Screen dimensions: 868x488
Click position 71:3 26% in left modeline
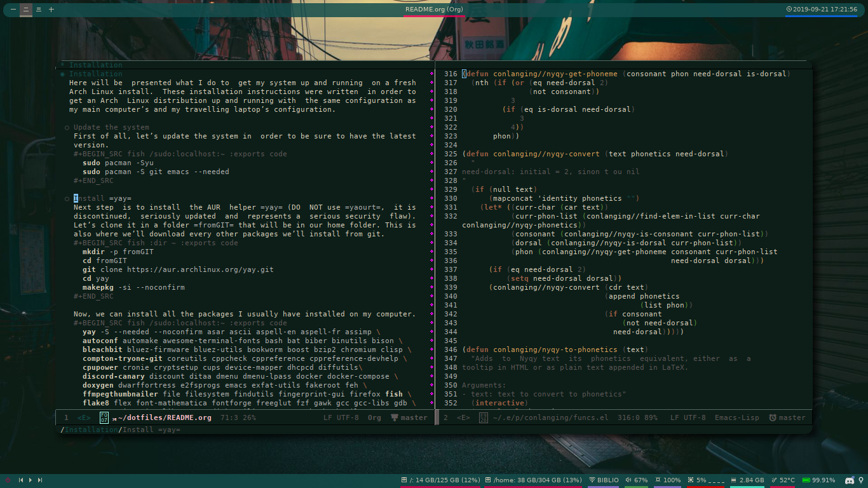point(238,417)
